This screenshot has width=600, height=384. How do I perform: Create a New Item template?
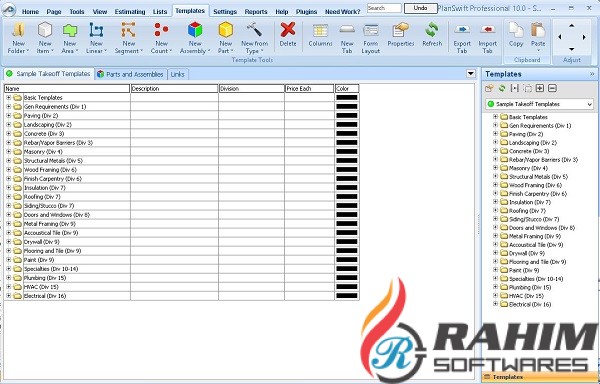(45, 38)
